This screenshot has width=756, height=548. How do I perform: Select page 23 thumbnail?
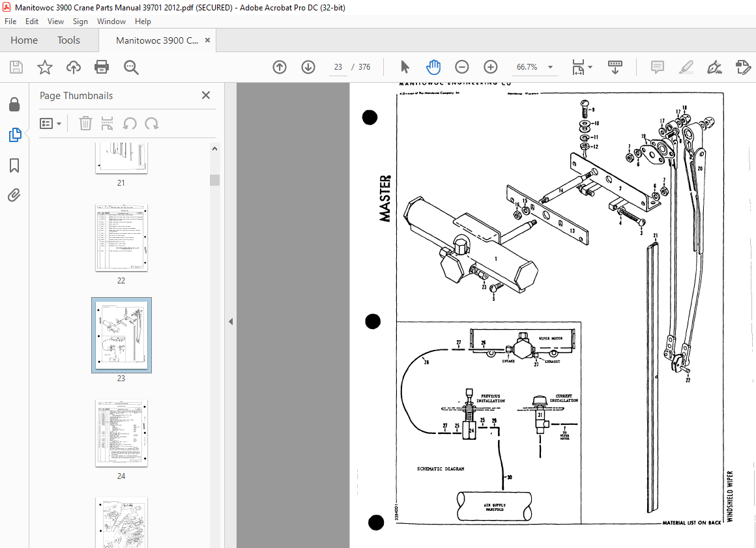click(x=121, y=335)
